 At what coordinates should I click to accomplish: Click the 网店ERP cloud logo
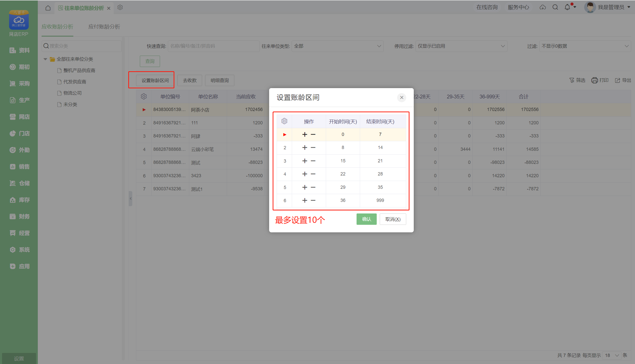[x=19, y=20]
